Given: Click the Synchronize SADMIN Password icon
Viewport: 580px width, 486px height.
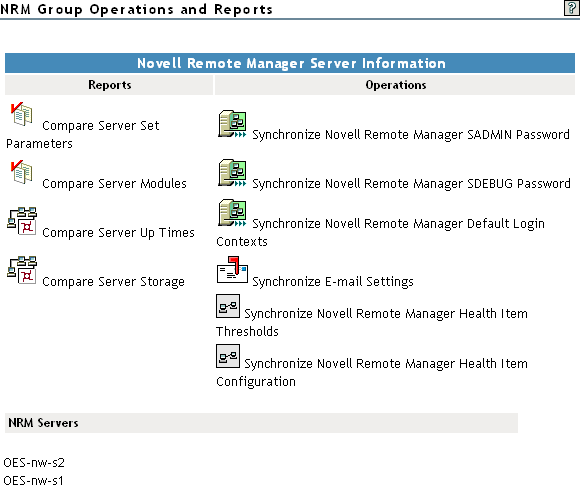Looking at the screenshot, I should point(232,124).
